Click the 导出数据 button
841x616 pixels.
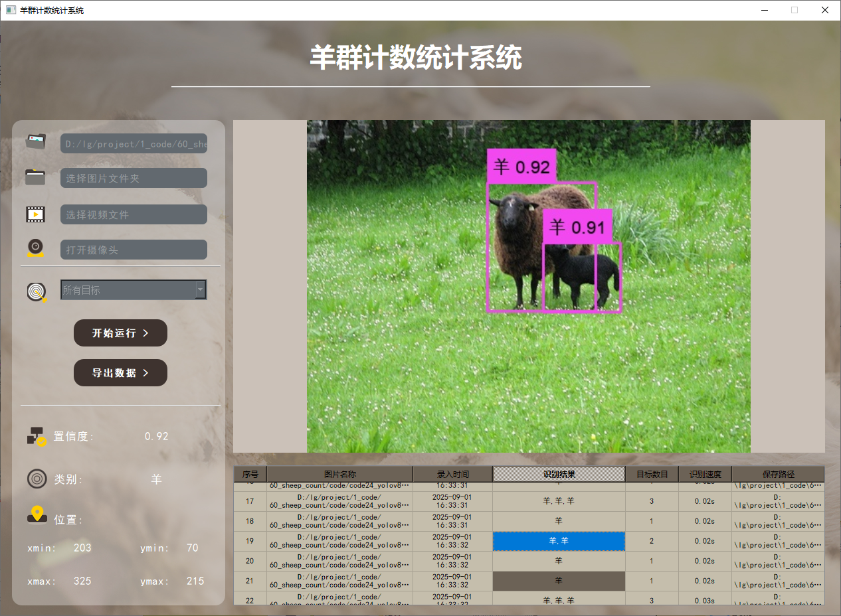[x=120, y=373]
